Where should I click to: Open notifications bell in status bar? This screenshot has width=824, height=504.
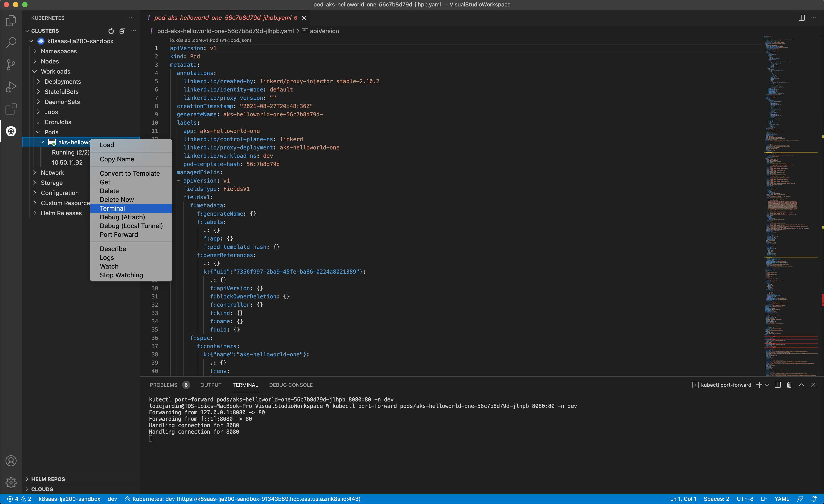point(814,499)
